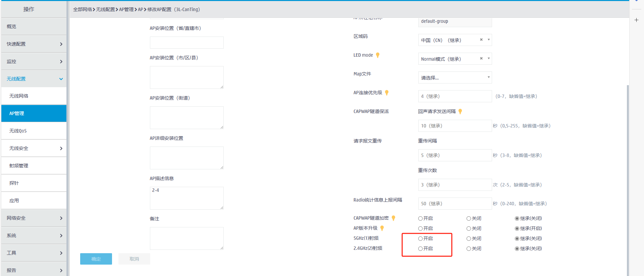Click the AP描述信息 text area
The image size is (644, 276).
[187, 198]
